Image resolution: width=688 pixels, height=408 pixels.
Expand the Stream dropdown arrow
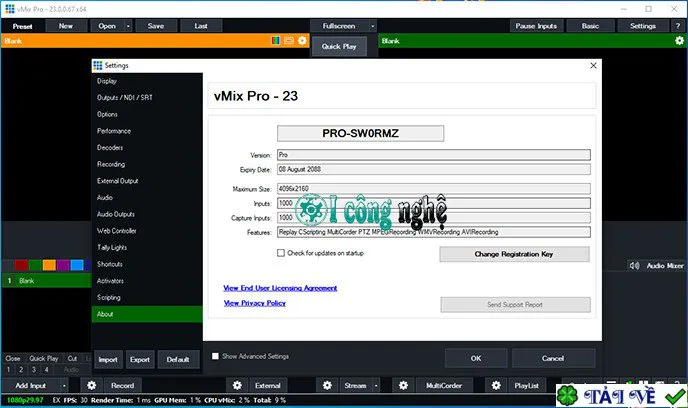(x=376, y=385)
